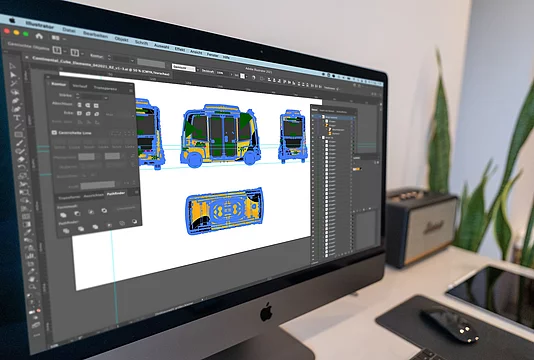Toggle visibility eye of the third layer row
Image resolution: width=534 pixels, height=360 pixels.
coord(313,125)
